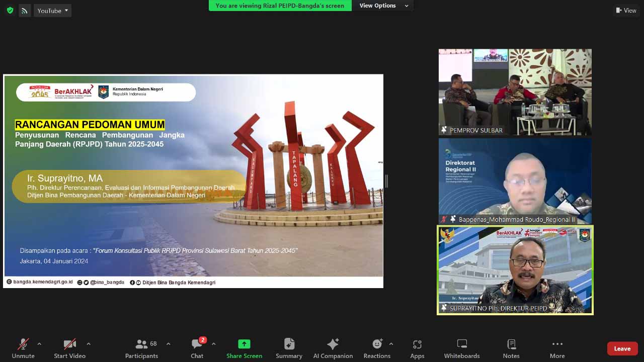Screen dimensions: 644x362
Task: Expand the YouTube live stream dropdown
Action: coord(52,11)
